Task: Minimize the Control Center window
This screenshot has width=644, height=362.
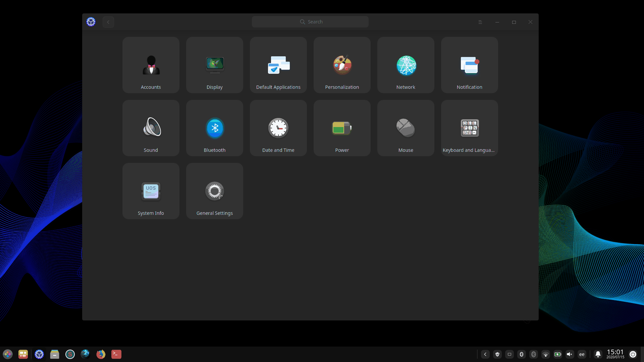Action: click(497, 22)
